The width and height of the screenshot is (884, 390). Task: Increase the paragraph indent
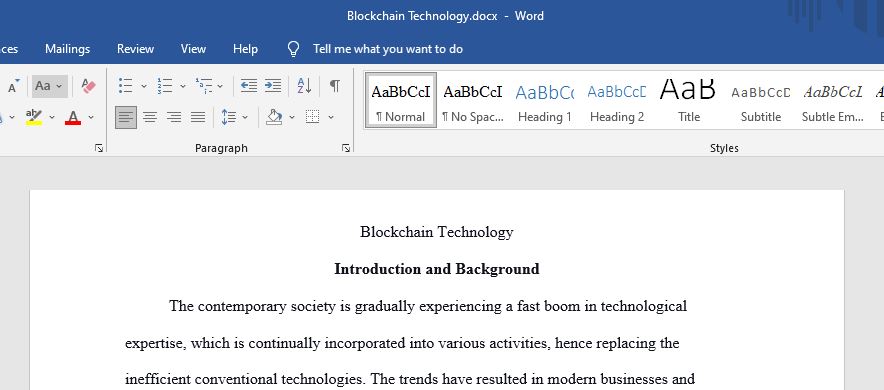[x=273, y=86]
